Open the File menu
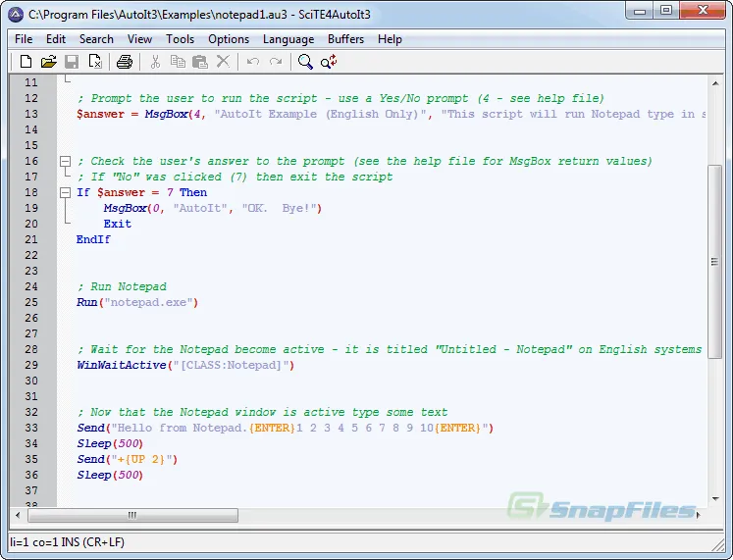The image size is (733, 560). coord(24,39)
